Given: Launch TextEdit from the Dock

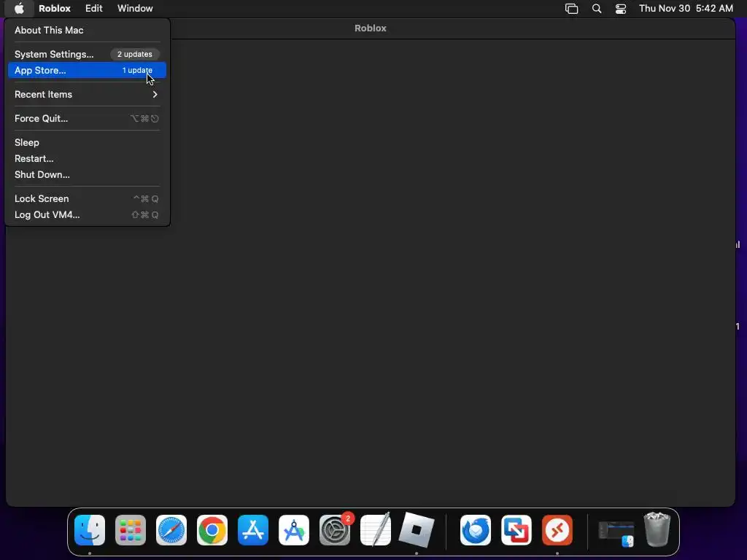Looking at the screenshot, I should point(376,530).
